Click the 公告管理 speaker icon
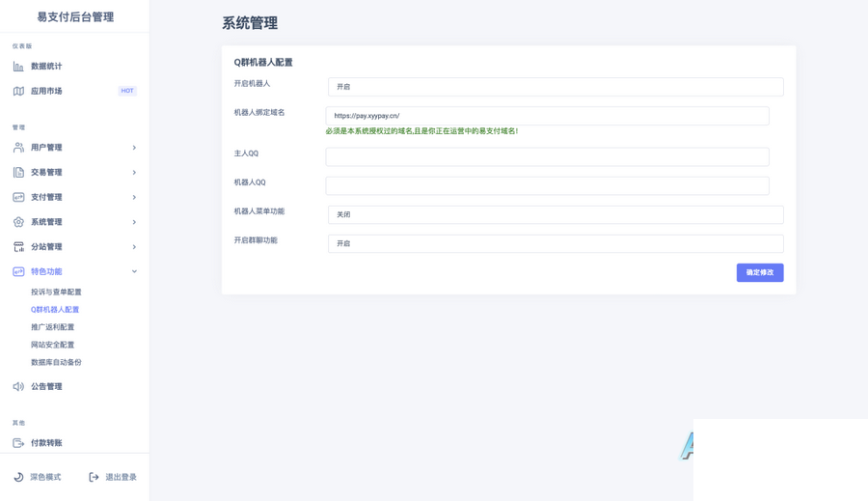This screenshot has height=501, width=868. [x=18, y=386]
